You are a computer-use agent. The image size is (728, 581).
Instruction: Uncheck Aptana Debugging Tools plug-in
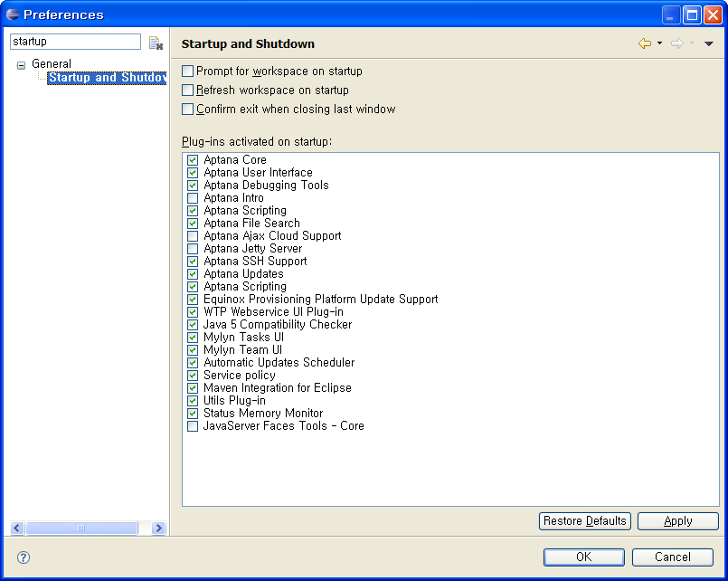(193, 186)
